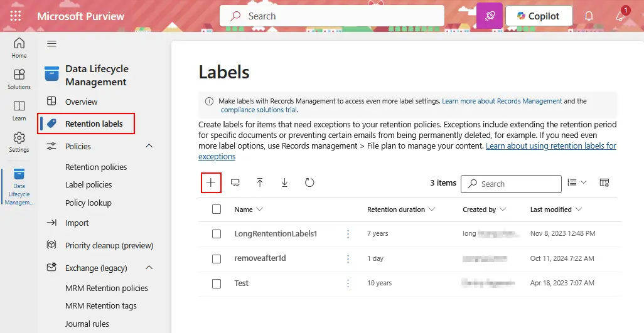Click the Nov 8, 2023 12:48 PM date

click(562, 233)
